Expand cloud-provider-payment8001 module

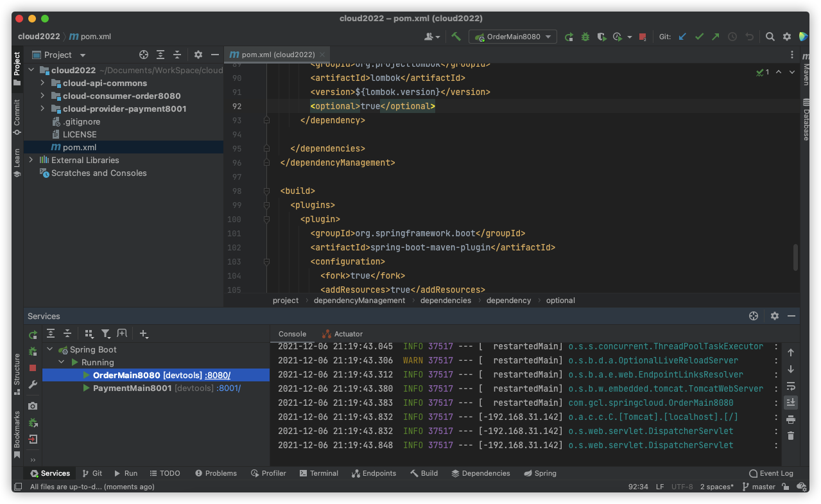coord(42,109)
